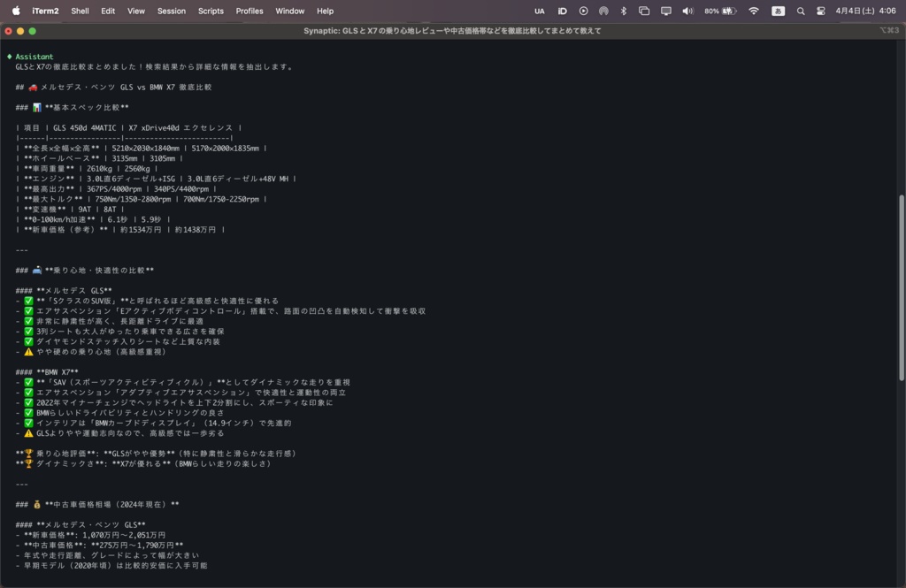The width and height of the screenshot is (906, 588).
Task: Open the Shell menu
Action: (80, 11)
